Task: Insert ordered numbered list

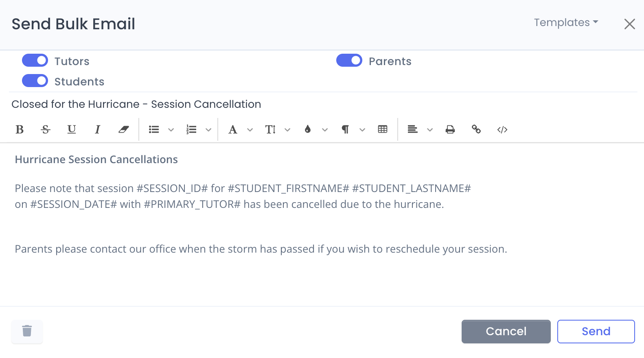Action: coord(191,129)
